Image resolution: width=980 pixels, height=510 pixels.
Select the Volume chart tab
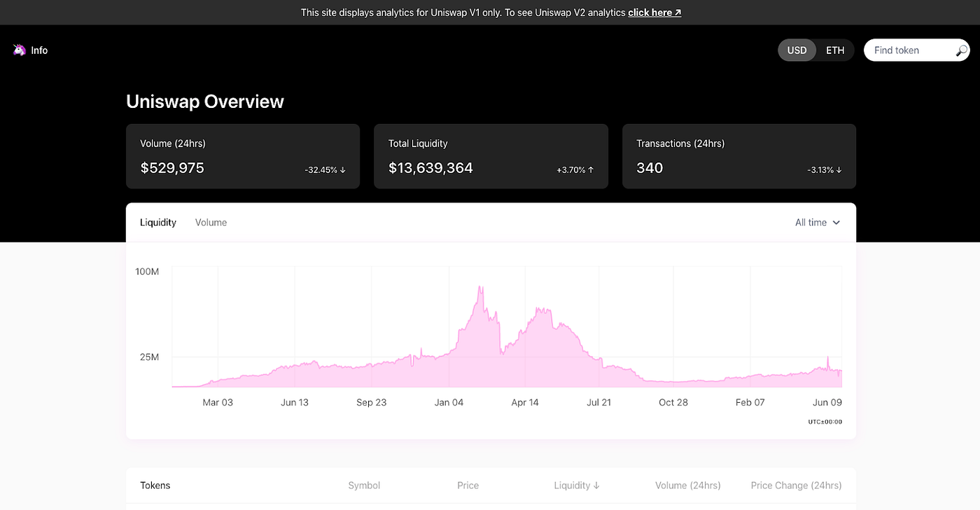pos(211,222)
